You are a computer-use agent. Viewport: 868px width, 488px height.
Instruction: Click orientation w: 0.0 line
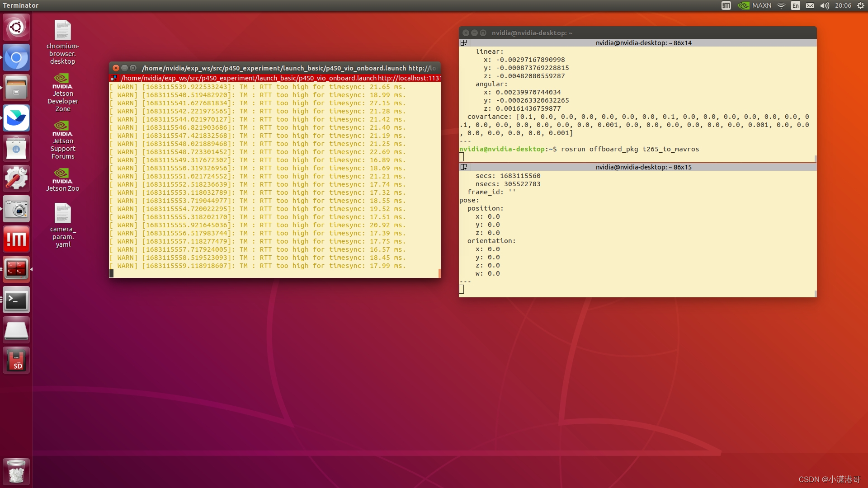tap(487, 273)
